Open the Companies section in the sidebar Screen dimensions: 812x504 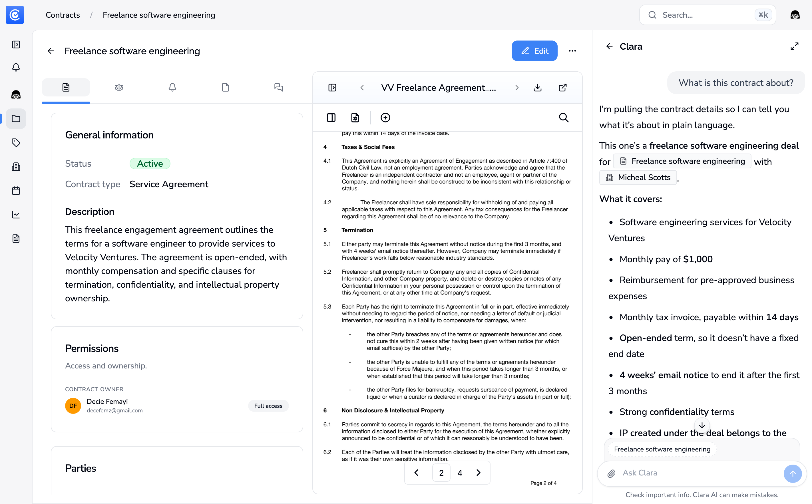(x=16, y=167)
